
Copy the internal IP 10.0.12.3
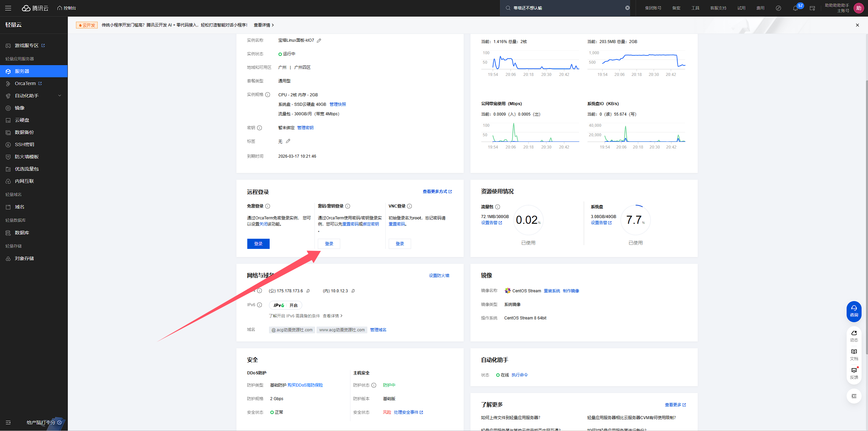(353, 291)
